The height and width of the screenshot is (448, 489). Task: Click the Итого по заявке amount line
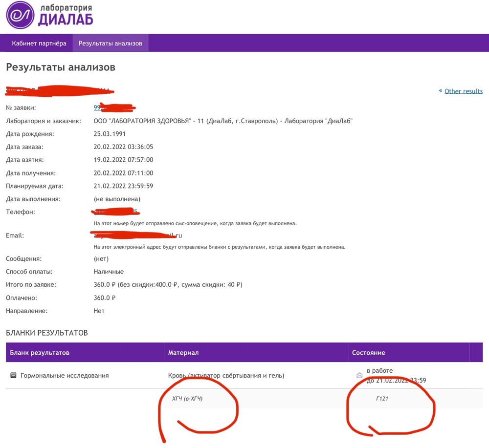pos(168,284)
